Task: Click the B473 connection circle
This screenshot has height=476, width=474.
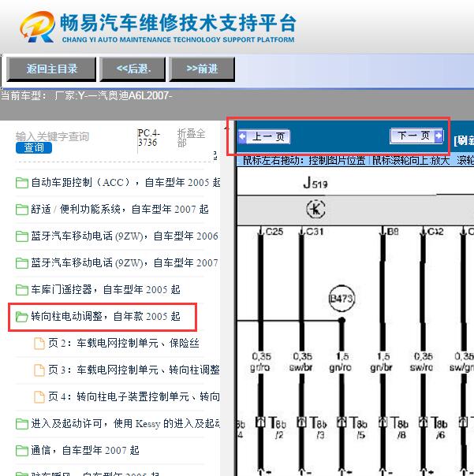Action: (342, 299)
